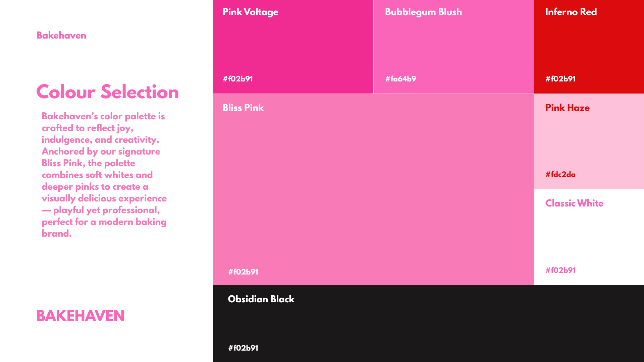Image resolution: width=644 pixels, height=362 pixels.
Task: Select the #fdc2da hex code
Action: click(x=560, y=175)
